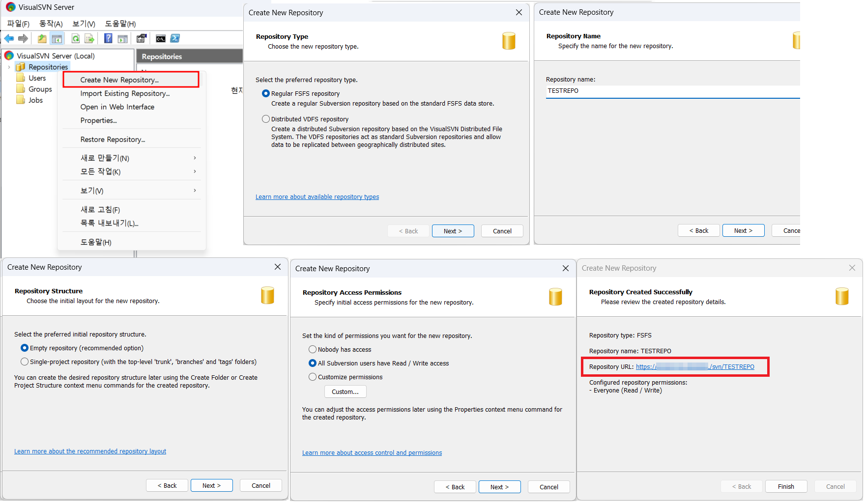Image resolution: width=864 pixels, height=504 pixels.
Task: Click the cylinder icon in the Access Permissions dialog
Action: pos(555,297)
